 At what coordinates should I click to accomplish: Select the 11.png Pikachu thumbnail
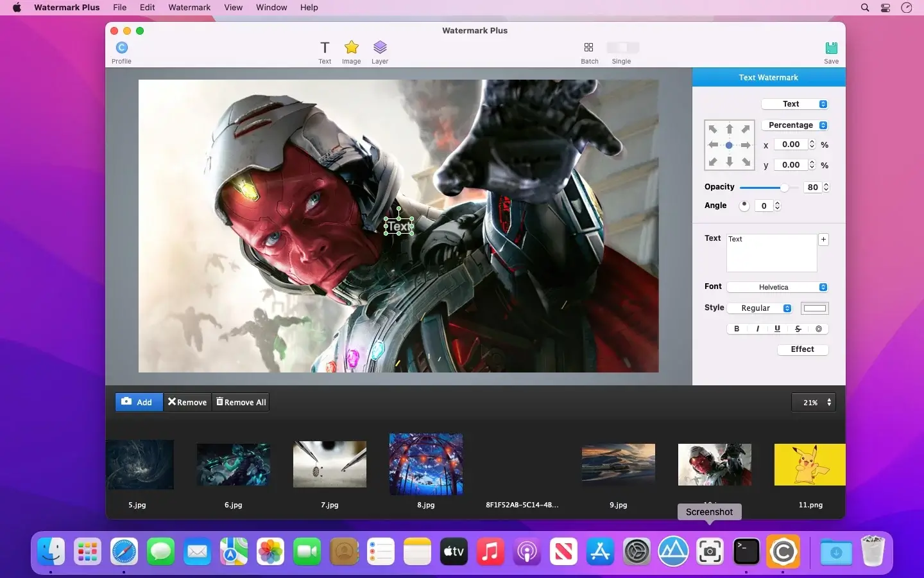click(x=810, y=464)
